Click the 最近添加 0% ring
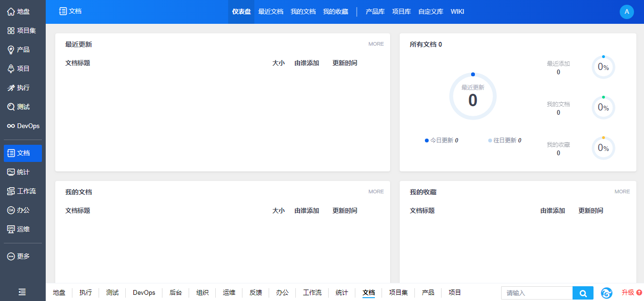 tap(603, 67)
